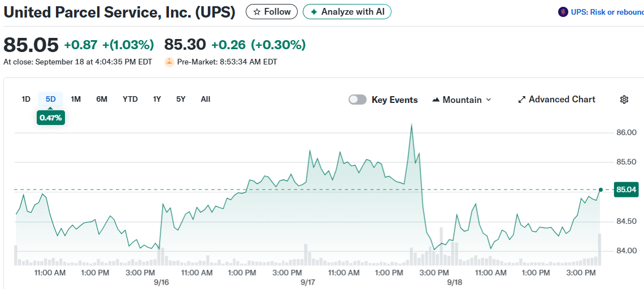Viewport: 644px width, 289px height.
Task: Switch chart to 1M range
Action: click(76, 99)
